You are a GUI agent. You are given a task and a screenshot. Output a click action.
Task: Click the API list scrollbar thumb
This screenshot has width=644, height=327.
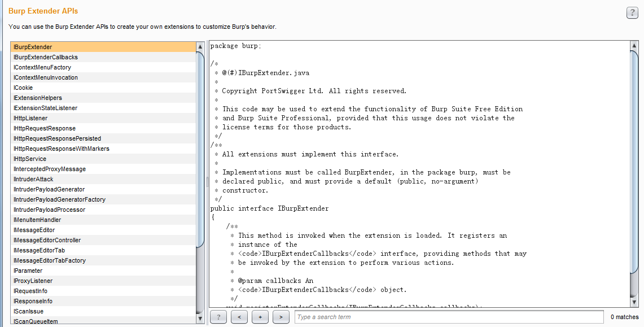(200, 150)
